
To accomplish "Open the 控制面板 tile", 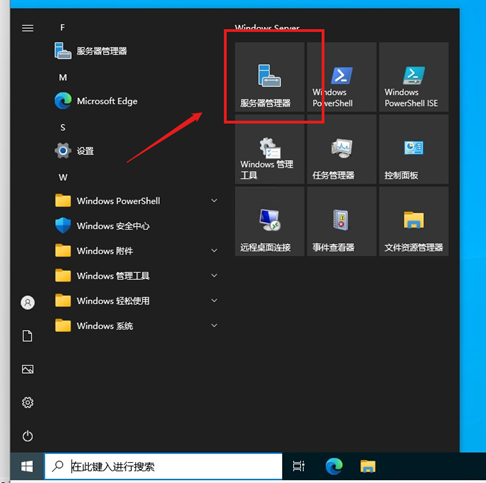I will coord(414,149).
